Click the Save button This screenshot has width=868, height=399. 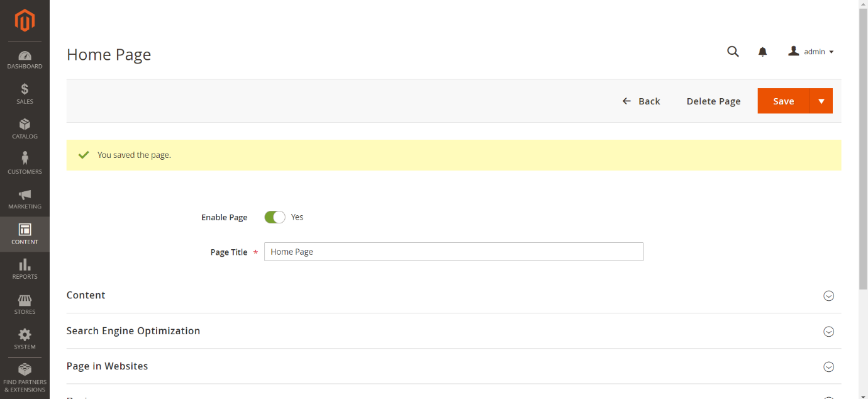click(x=783, y=101)
